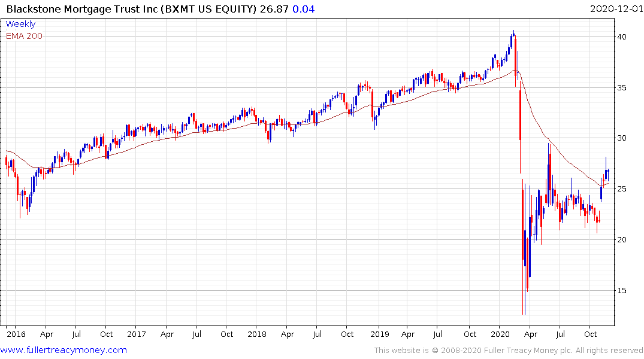Click the Apr label following 2017
The height and width of the screenshot is (359, 644).
tap(167, 334)
